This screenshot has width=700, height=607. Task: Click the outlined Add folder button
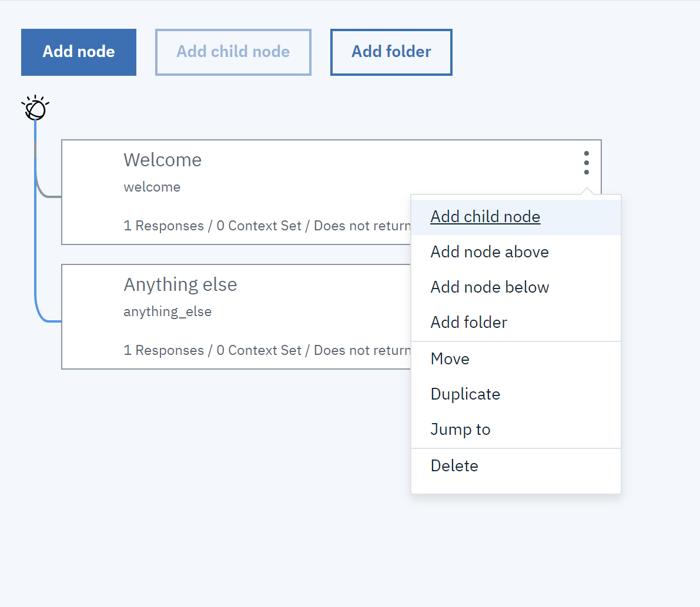click(x=391, y=52)
